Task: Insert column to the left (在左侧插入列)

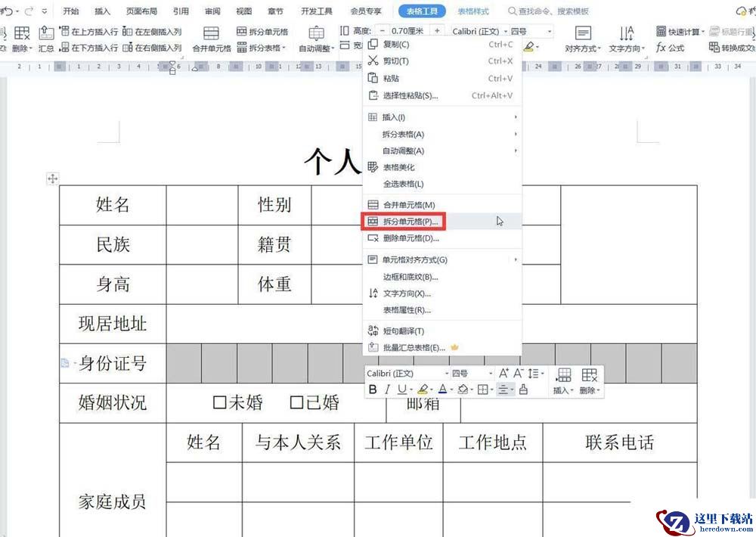Action: pos(152,32)
